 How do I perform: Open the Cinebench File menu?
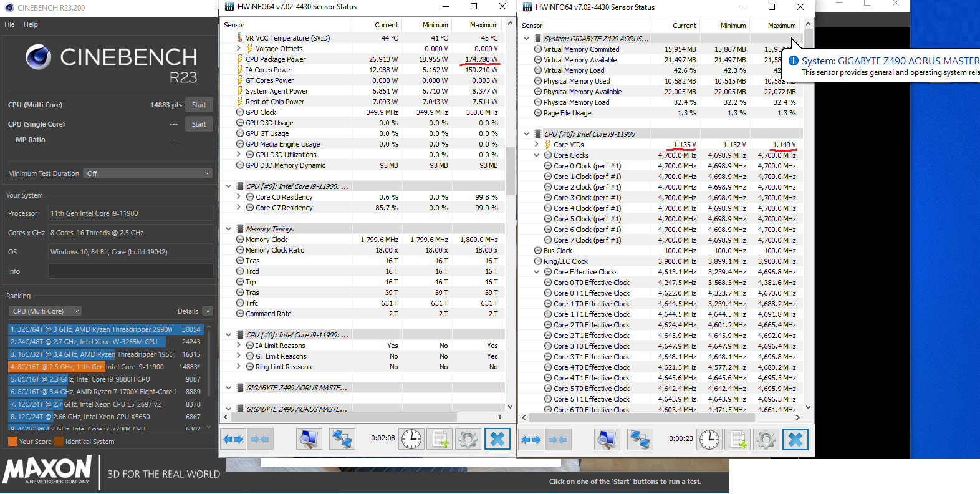point(9,24)
